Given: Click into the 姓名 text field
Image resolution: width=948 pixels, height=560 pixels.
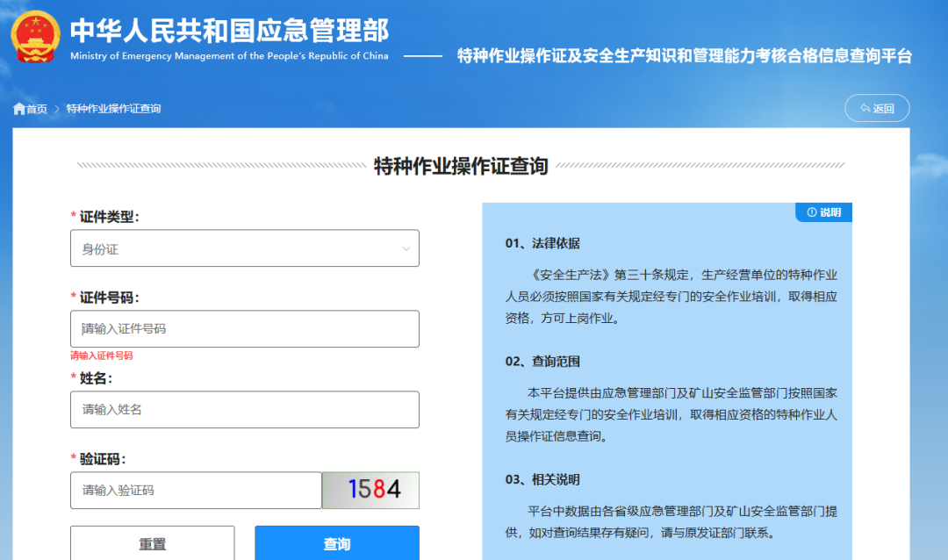Looking at the screenshot, I should click(244, 410).
